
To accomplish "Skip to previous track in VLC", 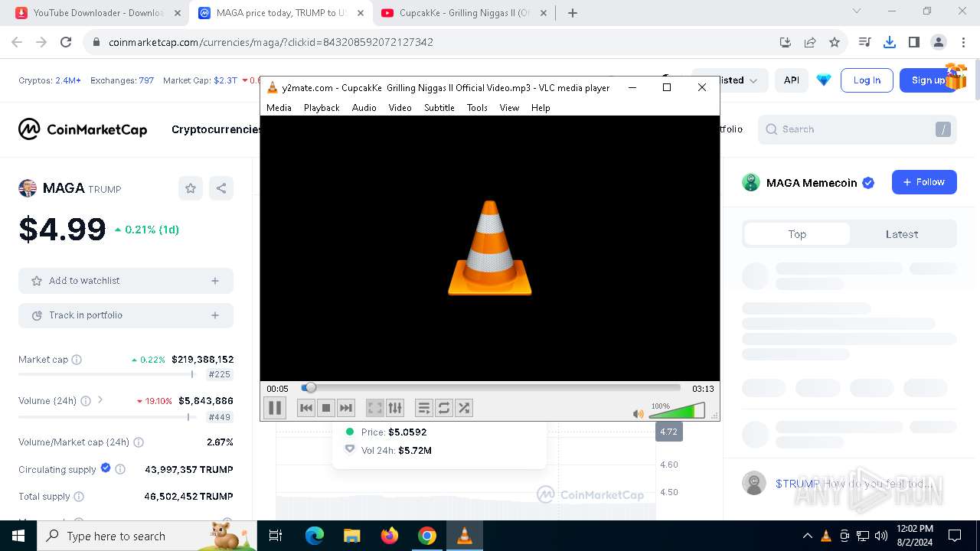I will [305, 408].
